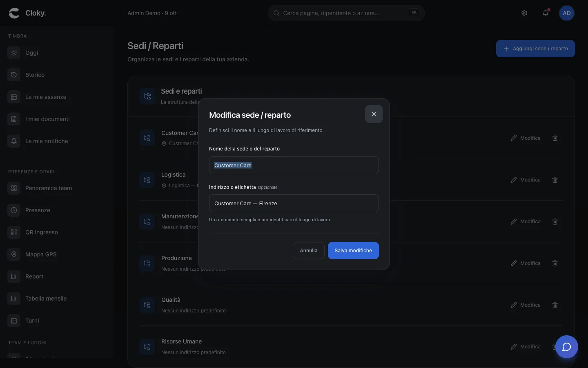This screenshot has height=368, width=588.
Task: Click Modifica for Logistica row
Action: coord(526,180)
